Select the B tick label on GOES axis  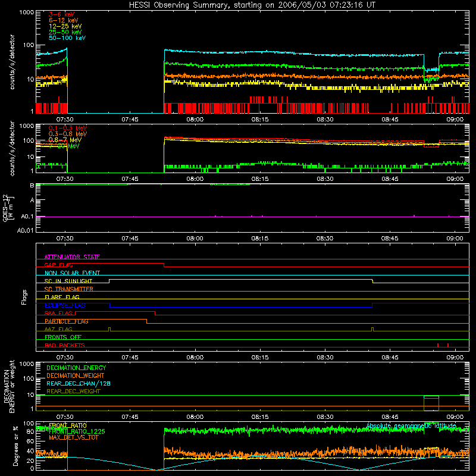coord(32,185)
